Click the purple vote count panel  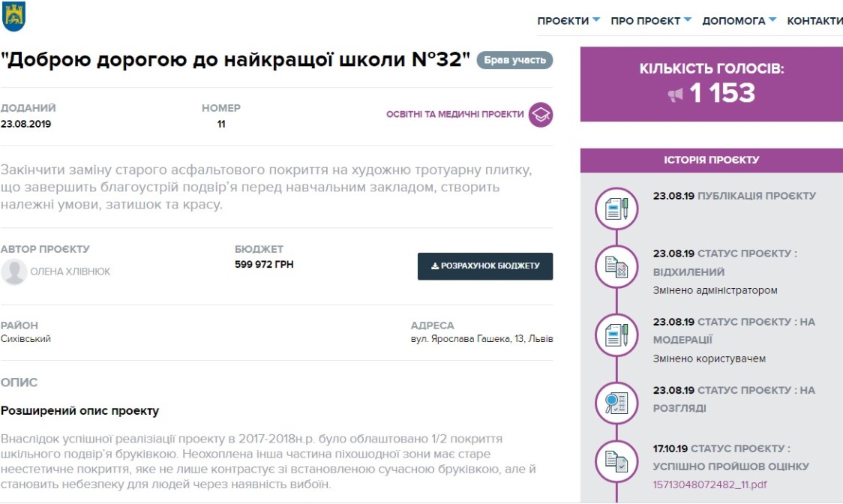tap(711, 84)
